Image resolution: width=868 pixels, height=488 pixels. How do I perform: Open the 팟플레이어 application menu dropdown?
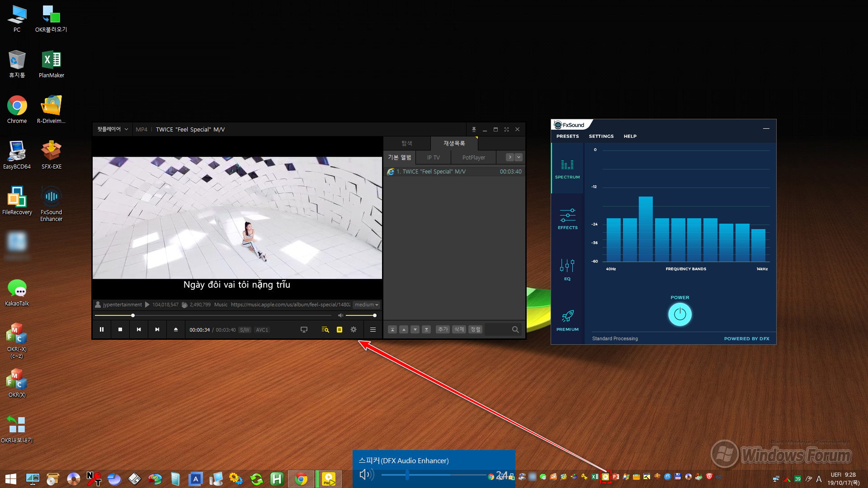(111, 129)
